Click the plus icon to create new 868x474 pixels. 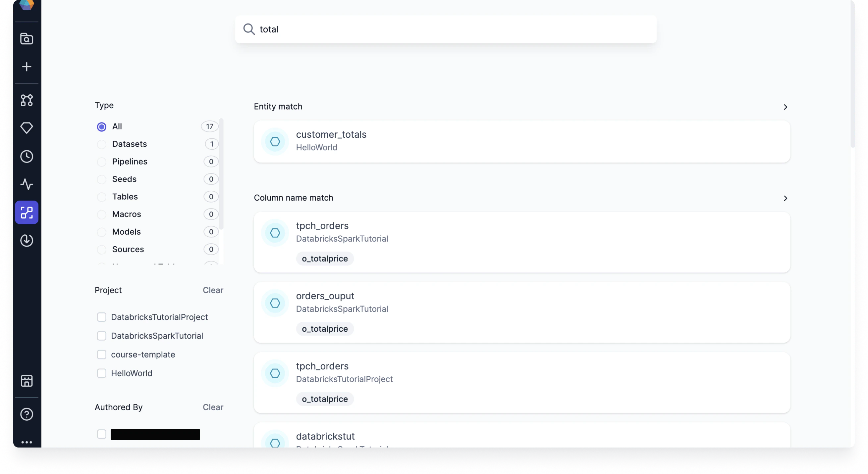click(27, 66)
